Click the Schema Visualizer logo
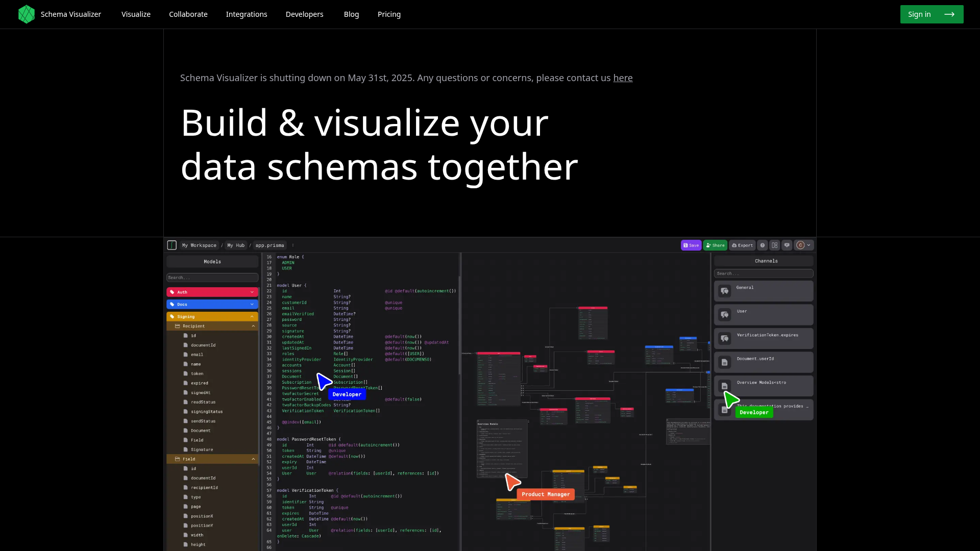 tap(27, 14)
